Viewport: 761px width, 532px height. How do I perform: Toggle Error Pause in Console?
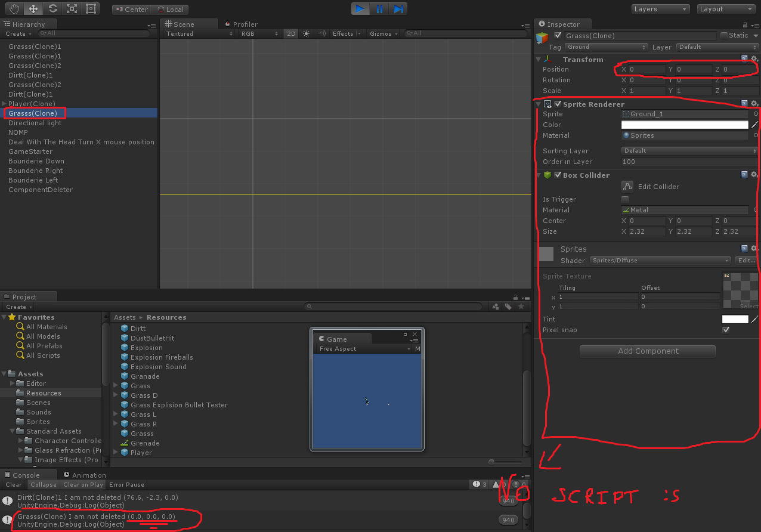click(x=126, y=485)
